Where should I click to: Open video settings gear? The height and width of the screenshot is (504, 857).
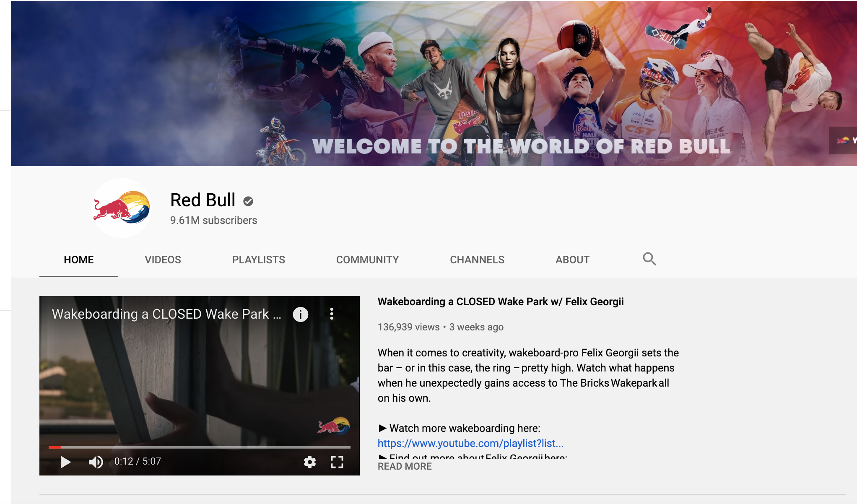(309, 462)
